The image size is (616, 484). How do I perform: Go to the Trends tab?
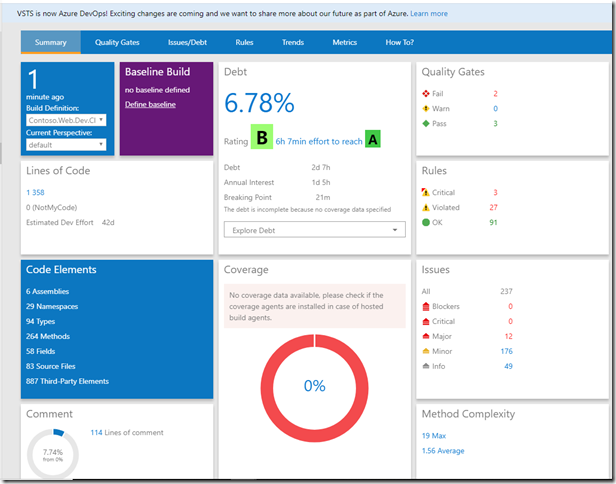pos(293,43)
